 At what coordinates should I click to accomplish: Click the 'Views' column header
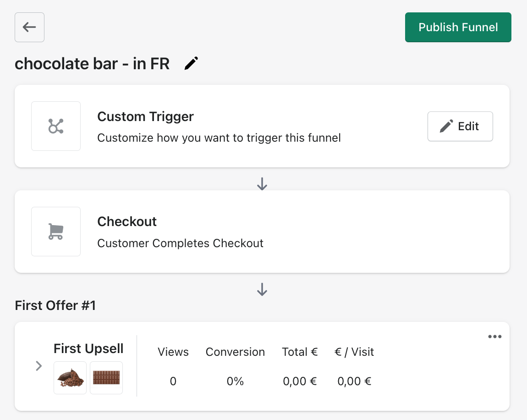click(173, 352)
